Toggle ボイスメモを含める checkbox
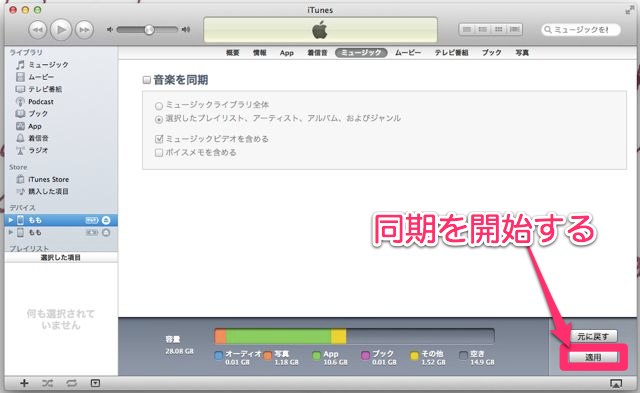 pos(159,153)
